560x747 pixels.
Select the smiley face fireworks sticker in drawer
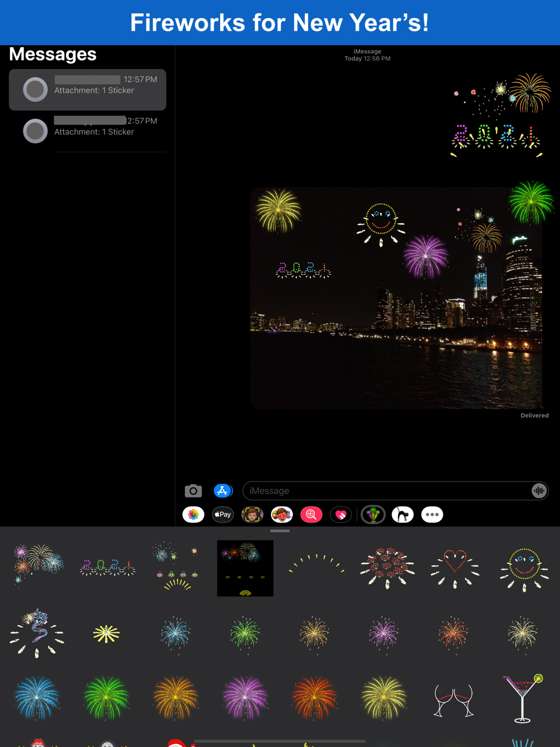coord(524,569)
